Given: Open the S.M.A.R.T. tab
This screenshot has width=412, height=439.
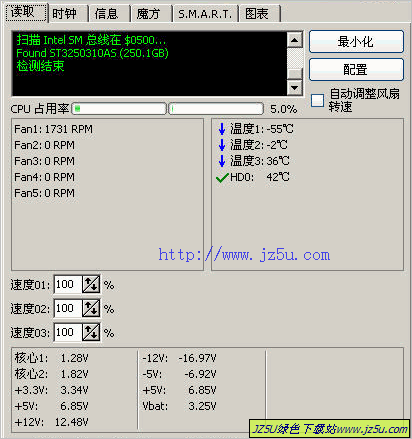Looking at the screenshot, I should click(x=205, y=14).
